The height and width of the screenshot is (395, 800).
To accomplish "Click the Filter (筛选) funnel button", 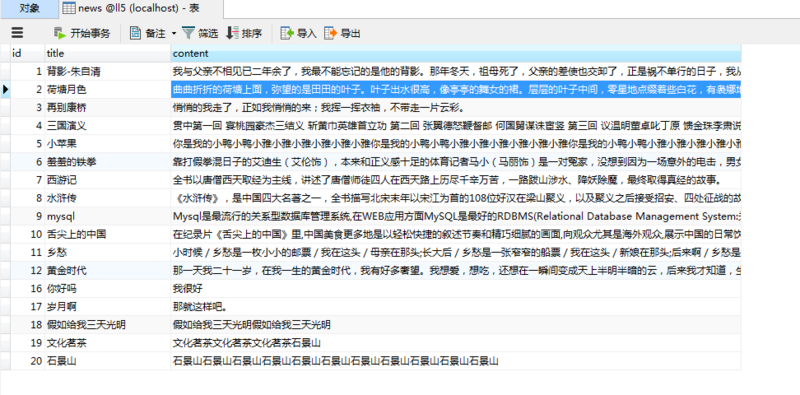I will (200, 33).
